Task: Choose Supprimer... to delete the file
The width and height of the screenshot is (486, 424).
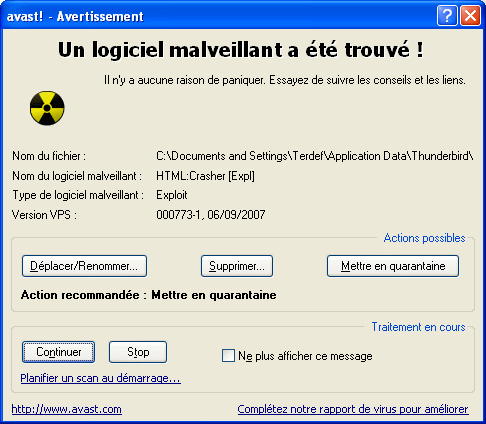Action: [x=237, y=266]
